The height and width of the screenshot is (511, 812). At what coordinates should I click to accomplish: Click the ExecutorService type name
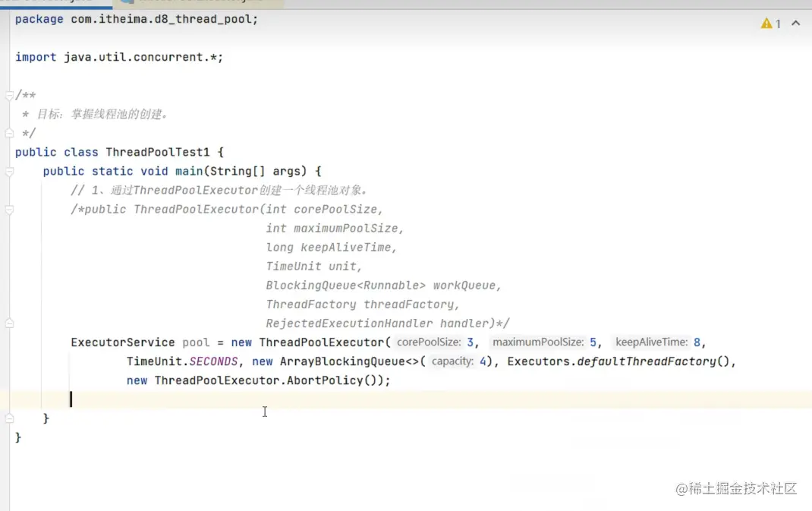pyautogui.click(x=123, y=342)
